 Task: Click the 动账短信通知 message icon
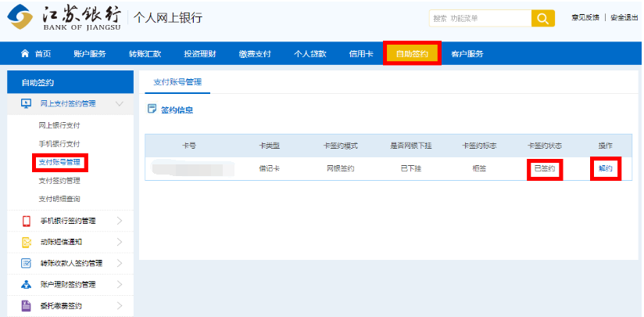tap(26, 242)
